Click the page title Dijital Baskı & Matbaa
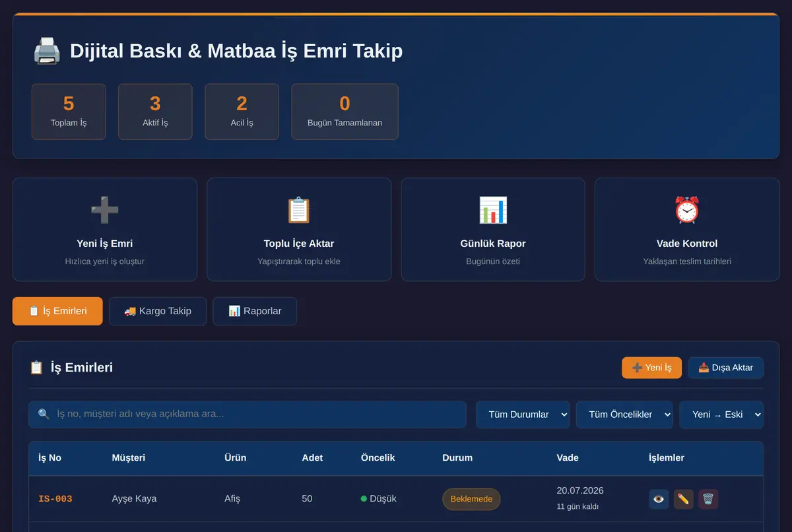This screenshot has height=532, width=792. point(236,51)
